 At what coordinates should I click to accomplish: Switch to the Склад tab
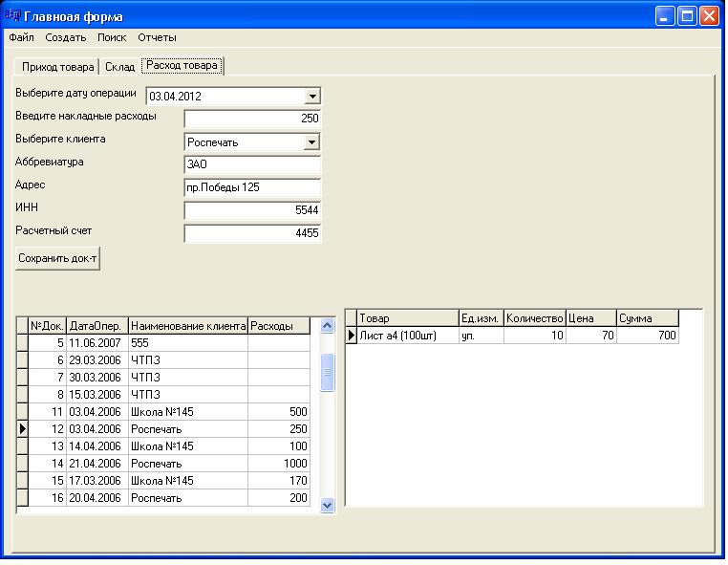coord(120,67)
